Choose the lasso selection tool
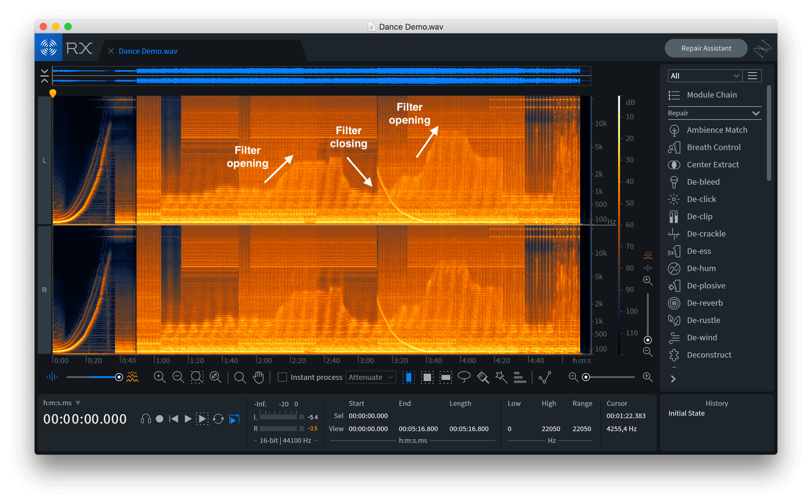The image size is (812, 504). tap(464, 377)
